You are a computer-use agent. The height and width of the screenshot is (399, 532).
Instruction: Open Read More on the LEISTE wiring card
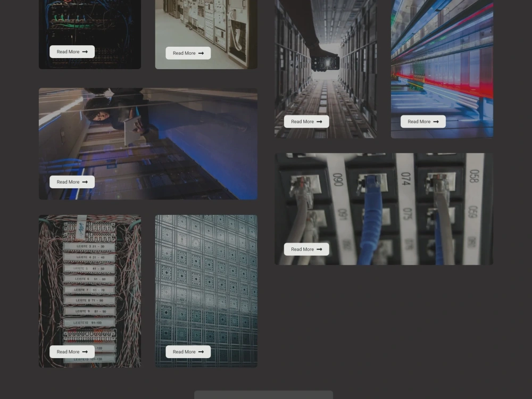tap(72, 352)
